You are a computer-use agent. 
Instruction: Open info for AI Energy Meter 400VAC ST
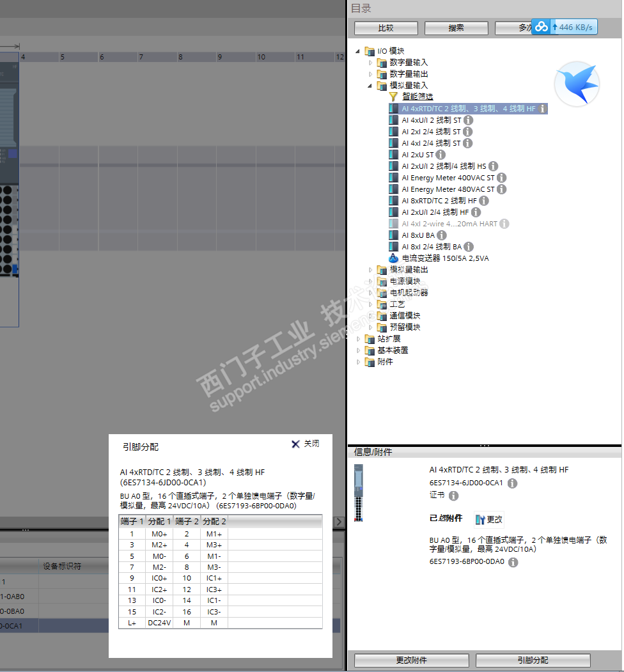click(501, 178)
